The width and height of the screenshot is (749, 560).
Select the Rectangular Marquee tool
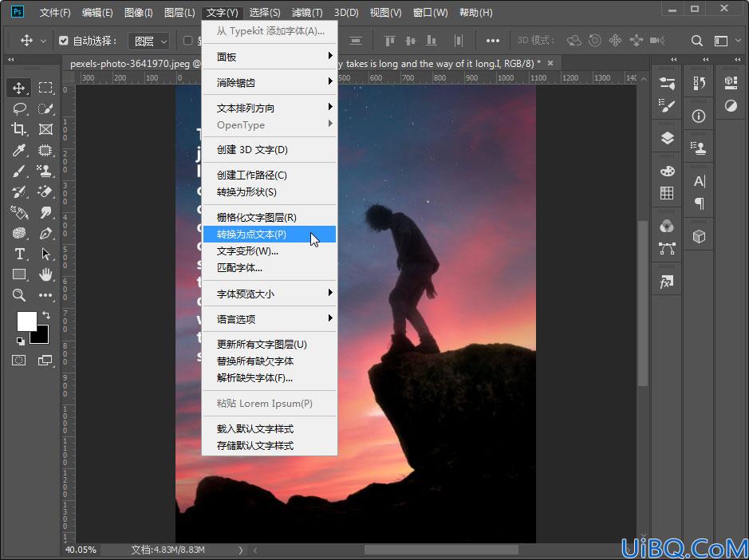tap(45, 88)
